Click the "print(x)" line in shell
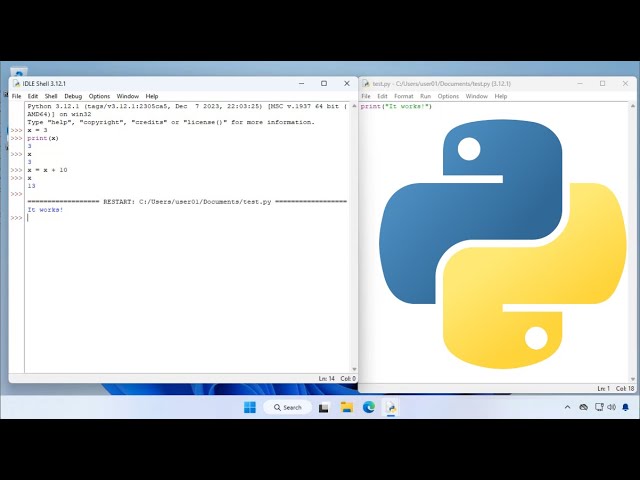Image resolution: width=640 pixels, height=480 pixels. click(43, 138)
